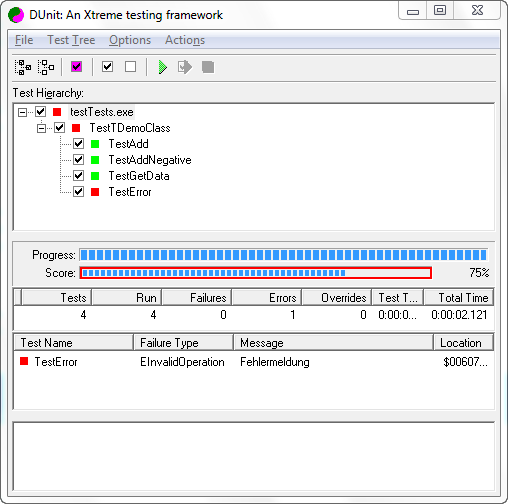Click the red status square beside TestError in tree
This screenshot has width=508, height=504.
coord(95,192)
